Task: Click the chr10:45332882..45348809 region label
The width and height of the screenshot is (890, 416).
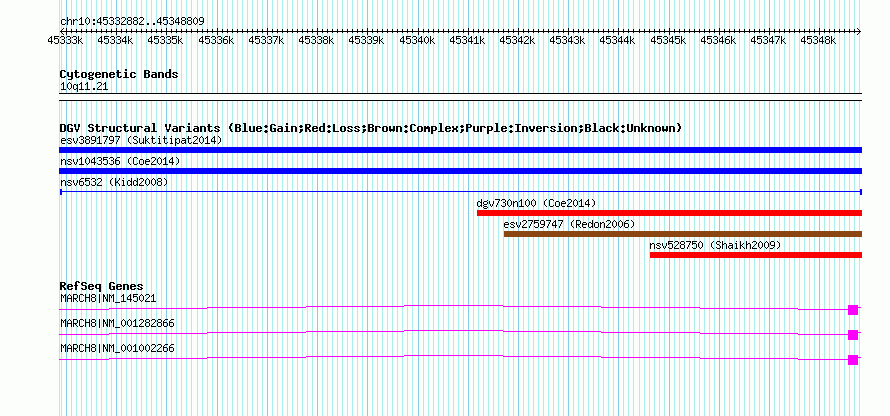Action: tap(132, 21)
